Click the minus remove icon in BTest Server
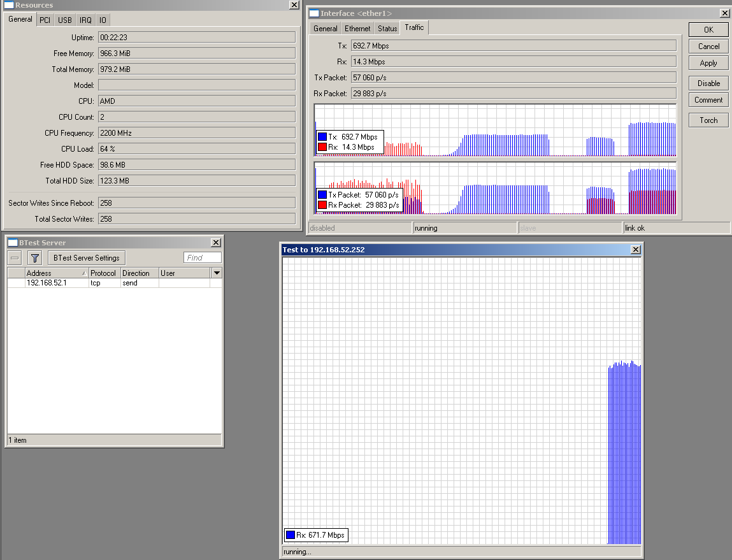The height and width of the screenshot is (560, 732). pyautogui.click(x=15, y=258)
